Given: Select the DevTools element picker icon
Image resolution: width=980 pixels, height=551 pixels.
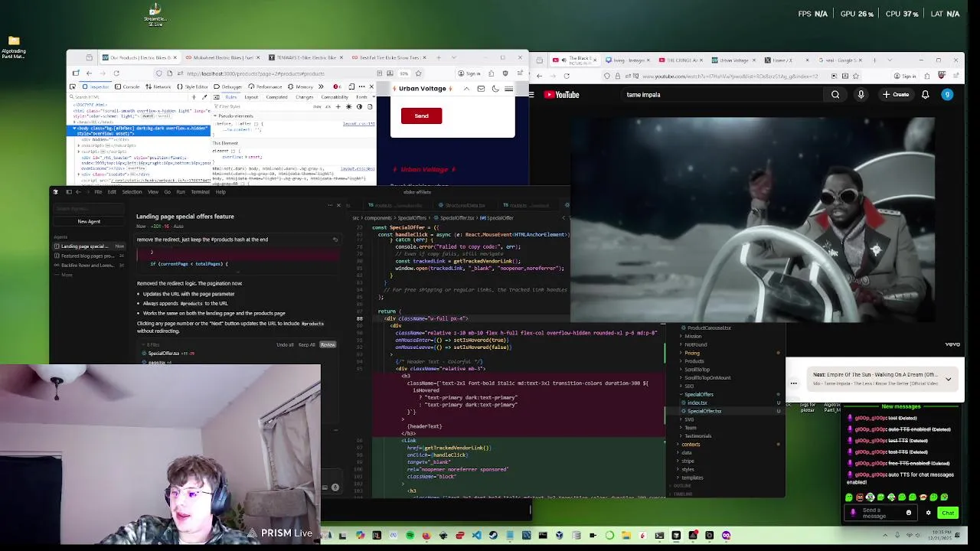Looking at the screenshot, I should 73,86.
